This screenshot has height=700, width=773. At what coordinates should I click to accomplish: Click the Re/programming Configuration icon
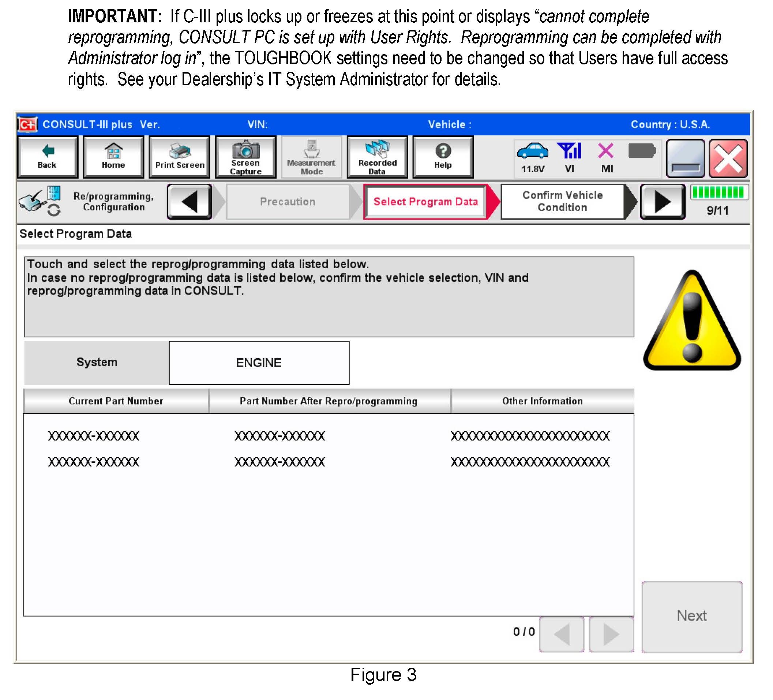[40, 201]
